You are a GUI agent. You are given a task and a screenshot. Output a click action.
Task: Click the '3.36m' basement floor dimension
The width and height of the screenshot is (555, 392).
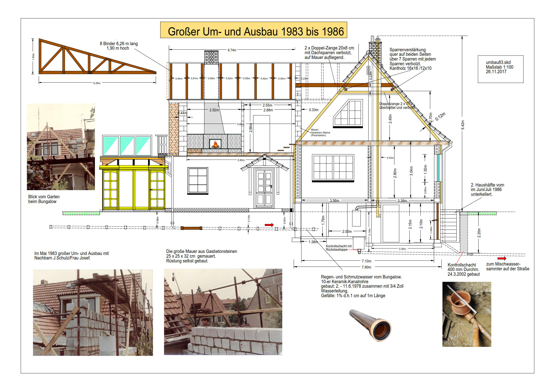pos(402,249)
